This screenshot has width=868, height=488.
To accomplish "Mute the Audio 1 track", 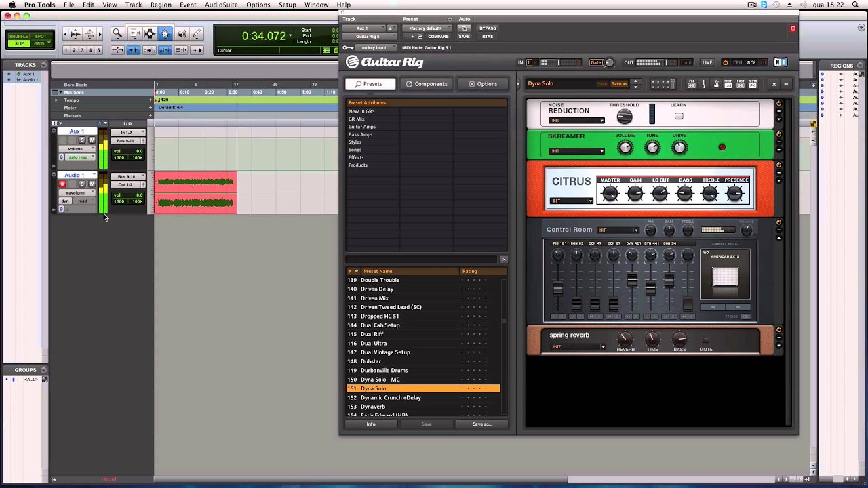I will (92, 184).
